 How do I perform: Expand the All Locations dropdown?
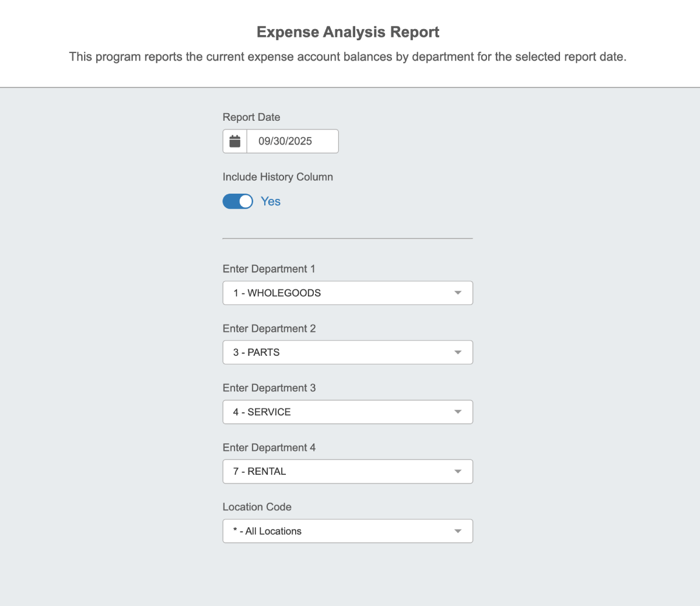pos(338,531)
